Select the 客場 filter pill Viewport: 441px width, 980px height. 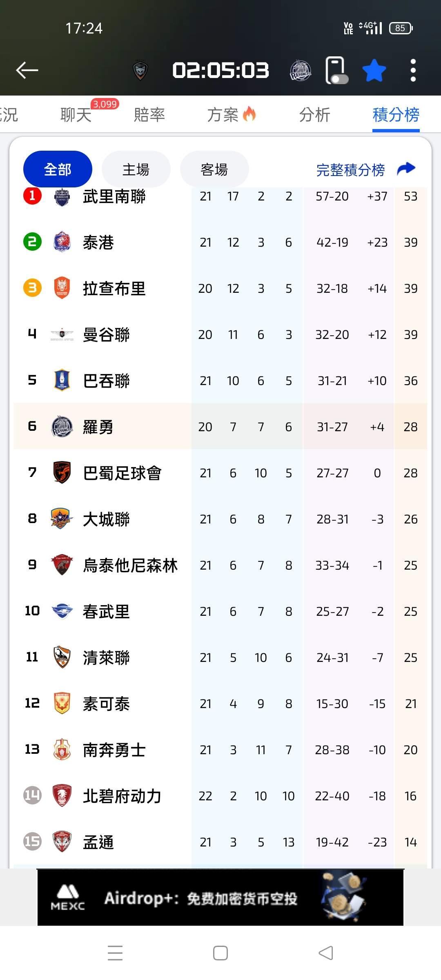pos(214,169)
